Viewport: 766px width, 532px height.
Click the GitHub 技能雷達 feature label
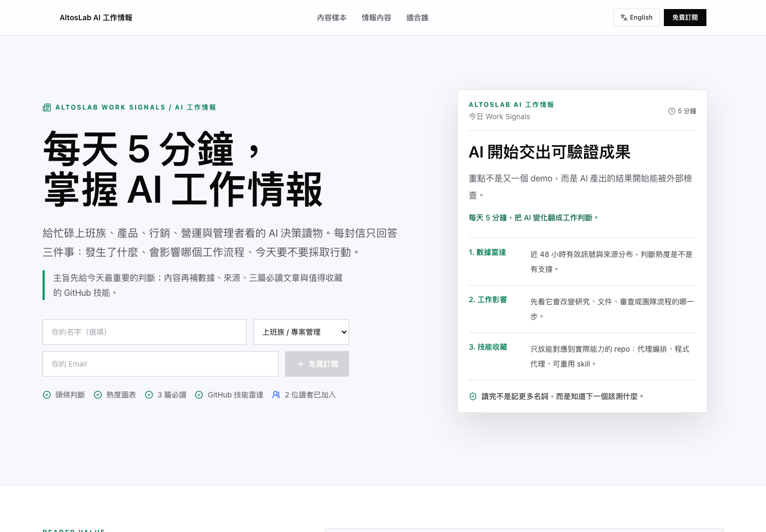pyautogui.click(x=236, y=395)
